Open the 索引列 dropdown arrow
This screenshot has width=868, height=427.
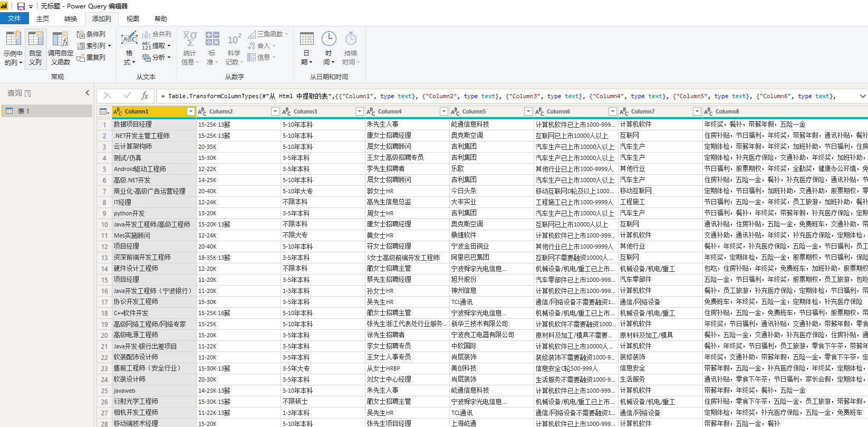coord(109,46)
